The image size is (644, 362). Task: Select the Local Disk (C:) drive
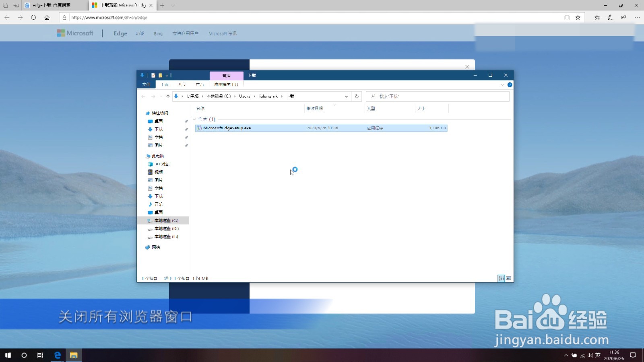(x=163, y=220)
